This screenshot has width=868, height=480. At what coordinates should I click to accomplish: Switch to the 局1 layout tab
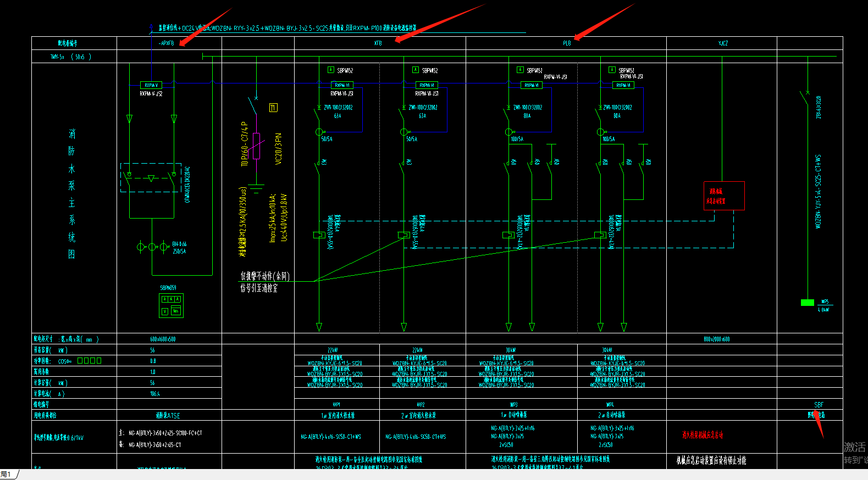tap(7, 475)
